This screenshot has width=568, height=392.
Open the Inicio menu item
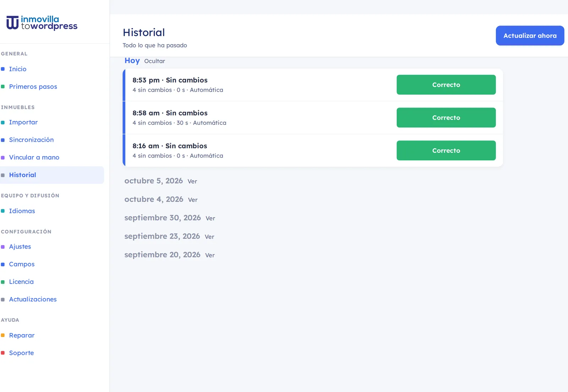tap(18, 69)
